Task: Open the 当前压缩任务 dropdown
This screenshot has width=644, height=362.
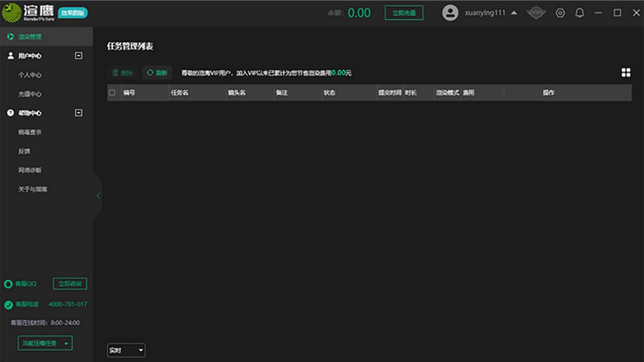Action: coord(45,343)
